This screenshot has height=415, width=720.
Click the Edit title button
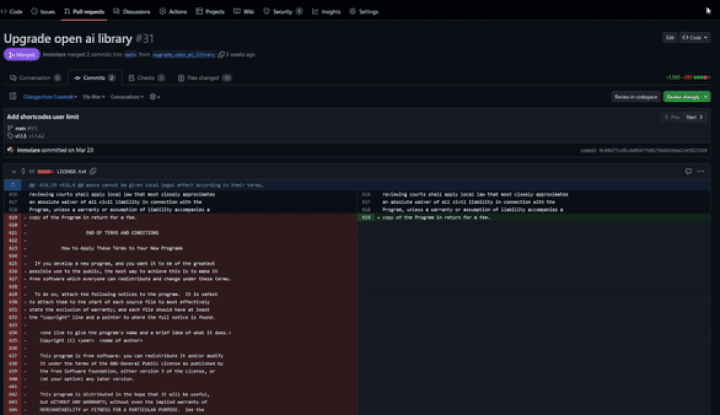[669, 37]
